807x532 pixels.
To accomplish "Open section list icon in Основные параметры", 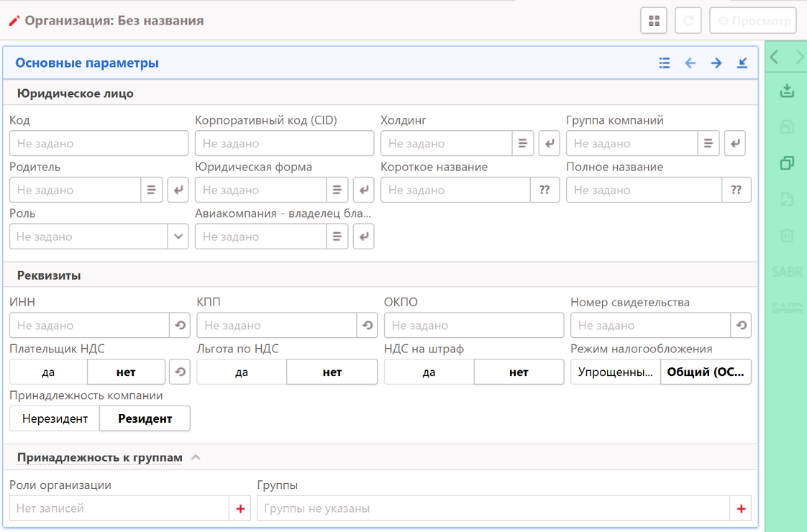I will pos(665,63).
